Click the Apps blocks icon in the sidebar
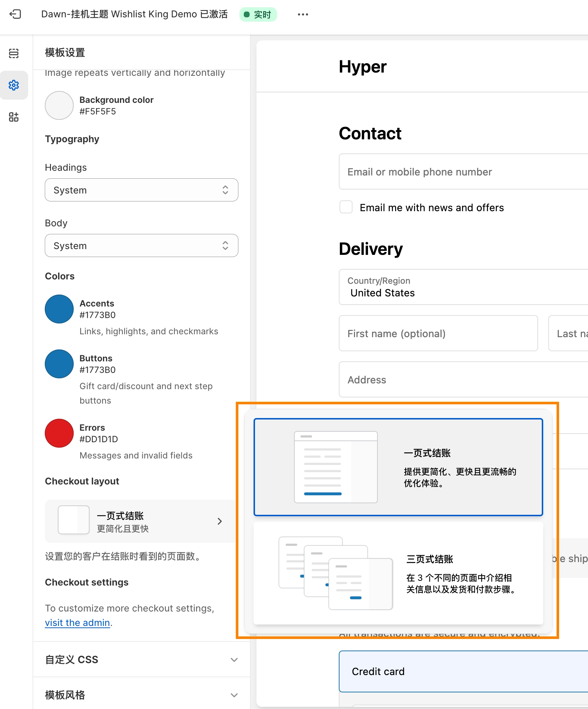This screenshot has width=588, height=709. pos(14,117)
